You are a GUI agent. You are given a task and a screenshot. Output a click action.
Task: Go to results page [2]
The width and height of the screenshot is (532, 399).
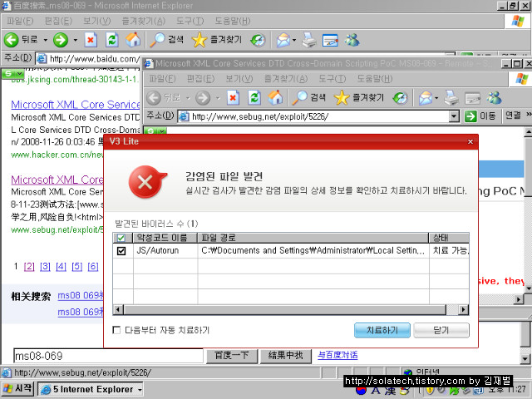(29, 267)
